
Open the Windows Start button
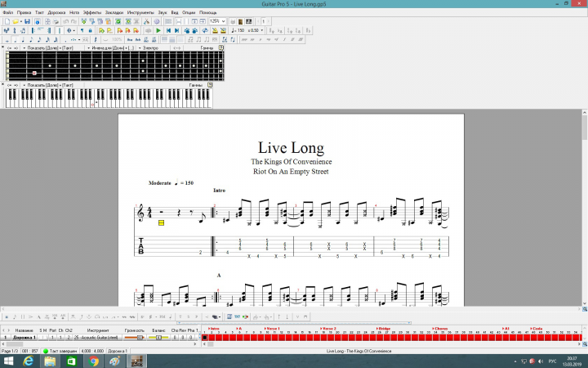[x=8, y=361]
